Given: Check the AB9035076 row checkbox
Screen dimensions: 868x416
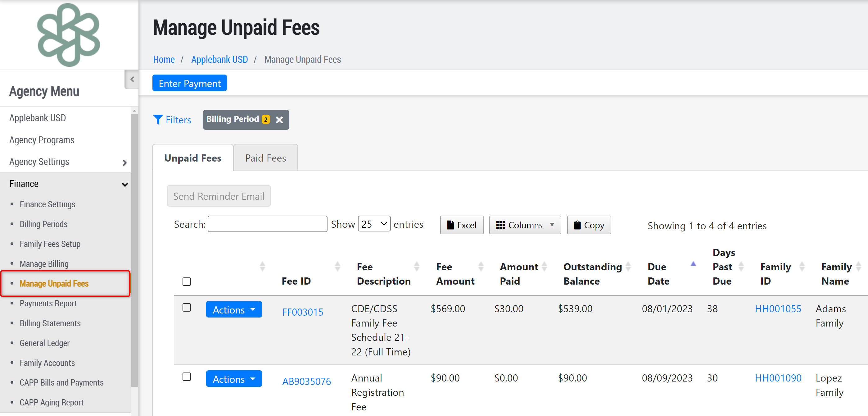Looking at the screenshot, I should point(187,377).
